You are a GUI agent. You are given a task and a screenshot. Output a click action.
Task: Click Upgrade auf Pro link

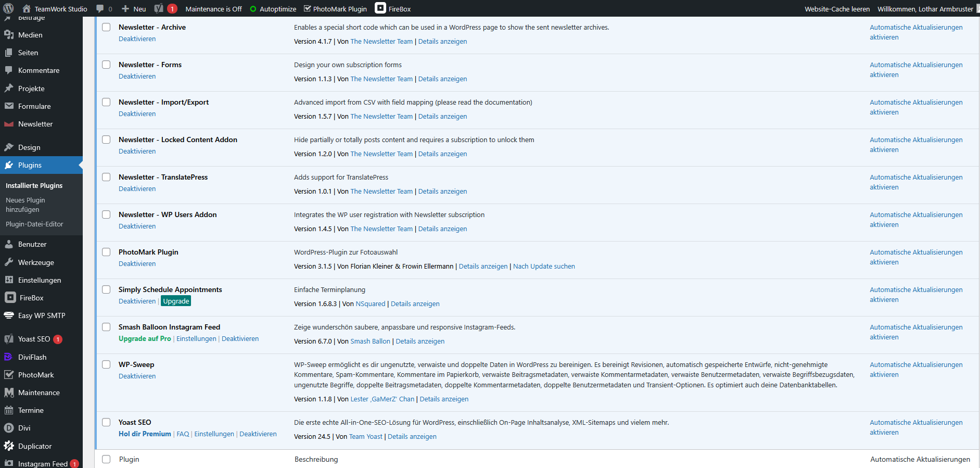click(145, 338)
